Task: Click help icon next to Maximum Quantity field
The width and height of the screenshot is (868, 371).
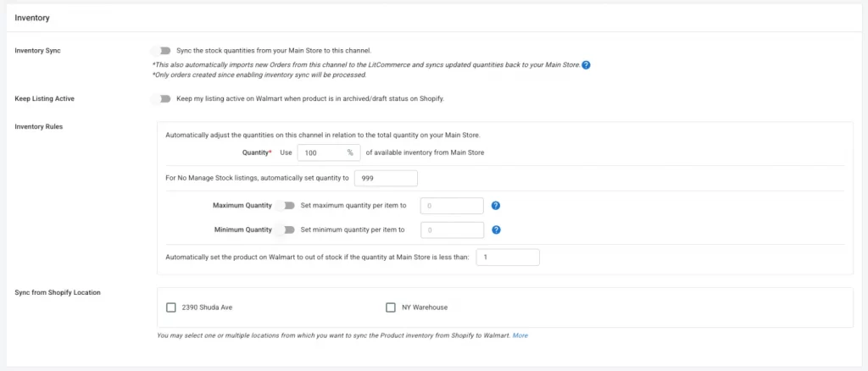Action: [496, 206]
